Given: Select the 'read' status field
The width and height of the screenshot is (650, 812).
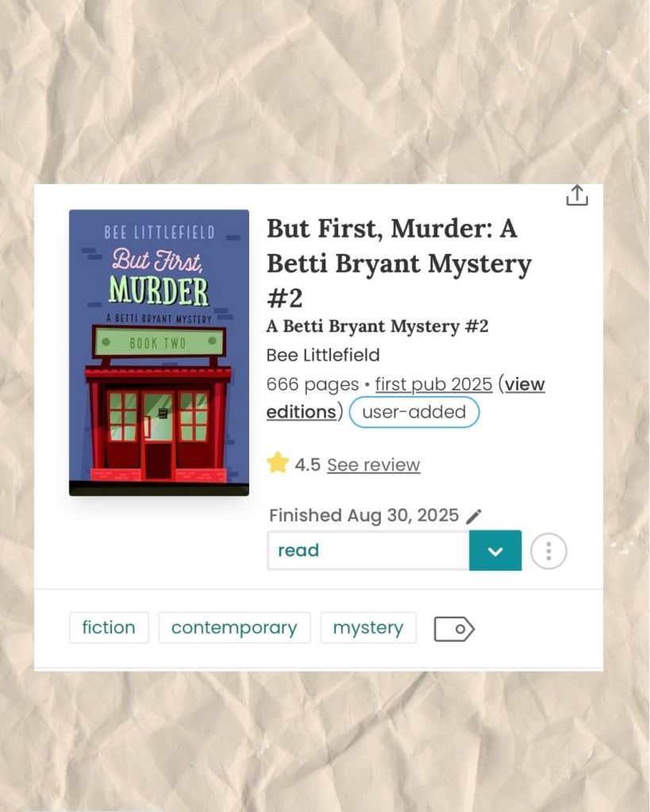Looking at the screenshot, I should tap(368, 551).
